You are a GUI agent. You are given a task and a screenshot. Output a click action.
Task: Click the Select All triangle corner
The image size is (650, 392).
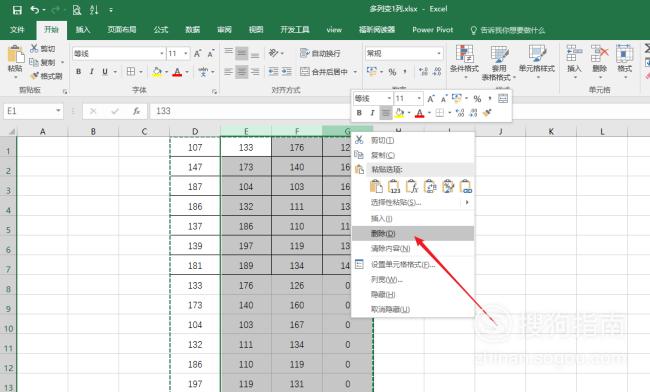click(x=11, y=132)
